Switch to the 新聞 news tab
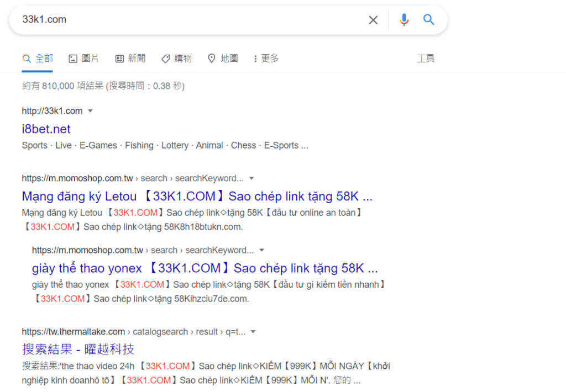The width and height of the screenshot is (566, 392). click(x=130, y=59)
